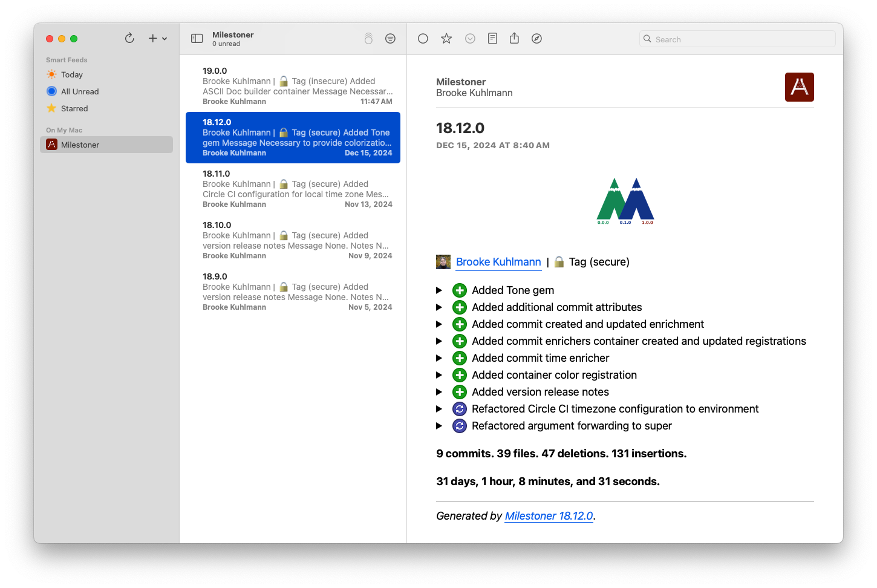Select the All Unread smart feed

106,91
